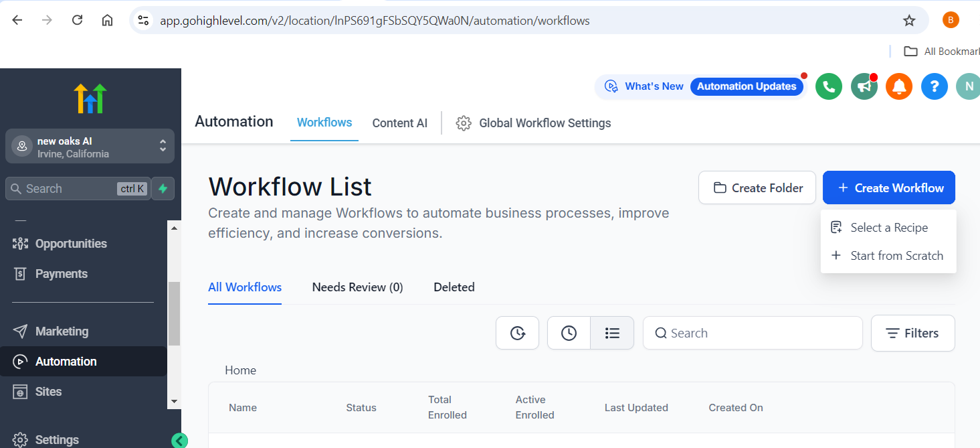Image resolution: width=980 pixels, height=448 pixels.
Task: Click the Create Folder button
Action: (x=757, y=188)
